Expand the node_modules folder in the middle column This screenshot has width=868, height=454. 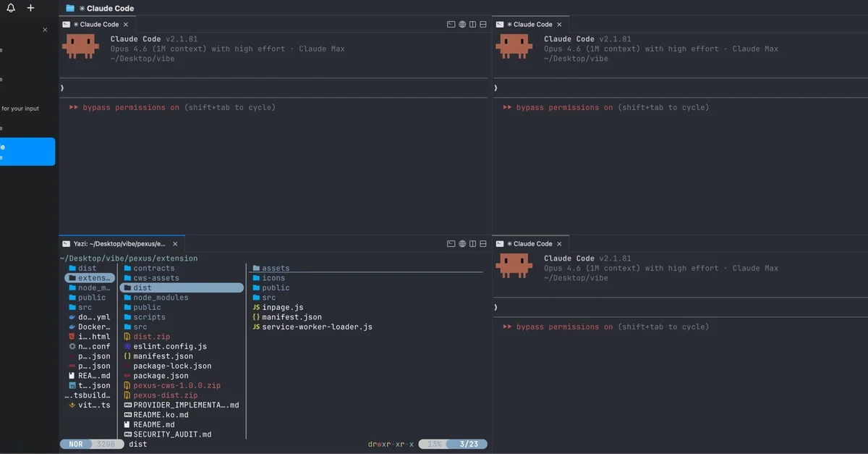(160, 298)
